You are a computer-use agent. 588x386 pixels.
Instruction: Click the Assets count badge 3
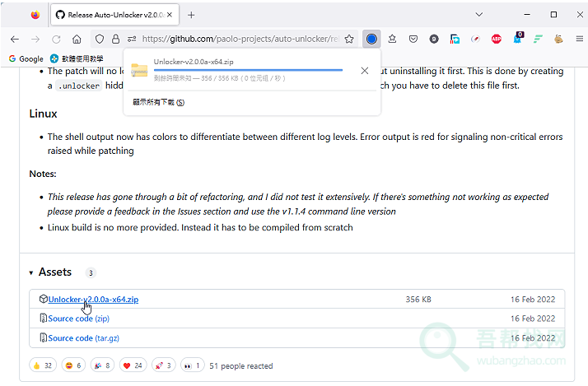tap(91, 272)
